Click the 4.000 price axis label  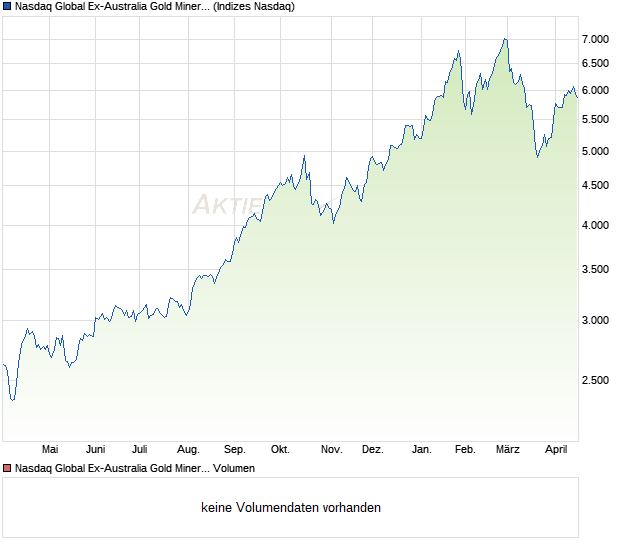point(595,225)
